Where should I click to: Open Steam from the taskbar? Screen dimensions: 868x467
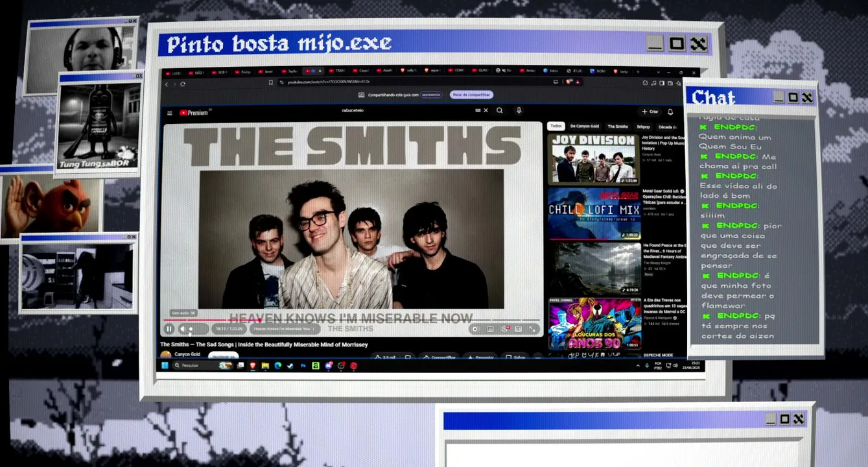(290, 366)
